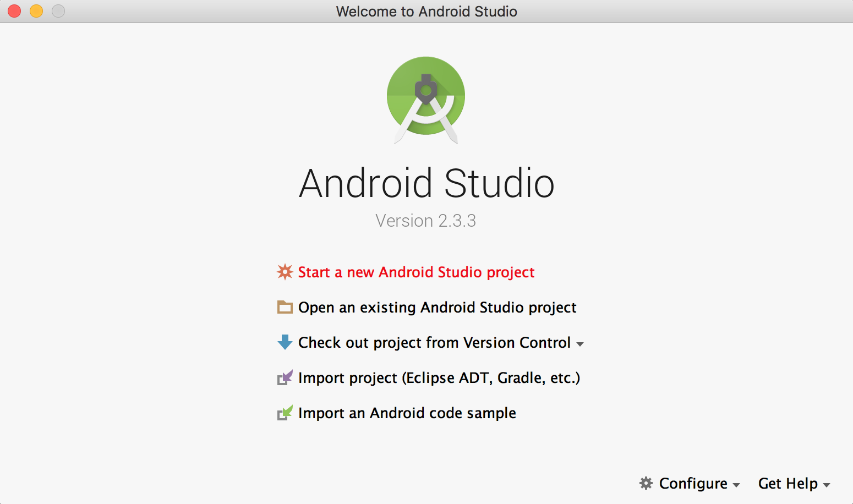This screenshot has width=853, height=504.
Task: Click the gear icon next to Configure
Action: [x=646, y=483]
